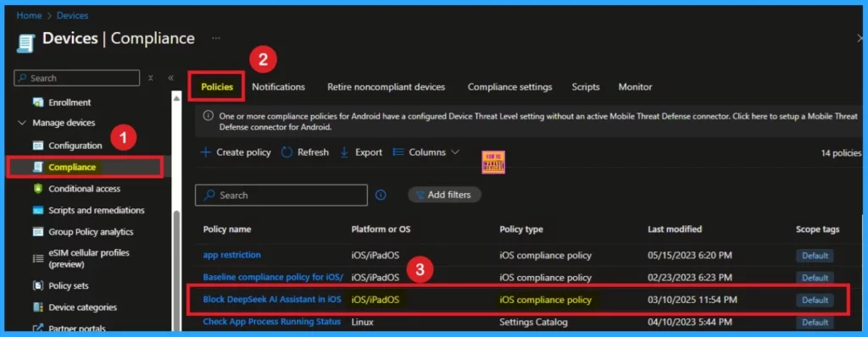
Task: Select Conditional access in the sidebar
Action: pyautogui.click(x=84, y=189)
